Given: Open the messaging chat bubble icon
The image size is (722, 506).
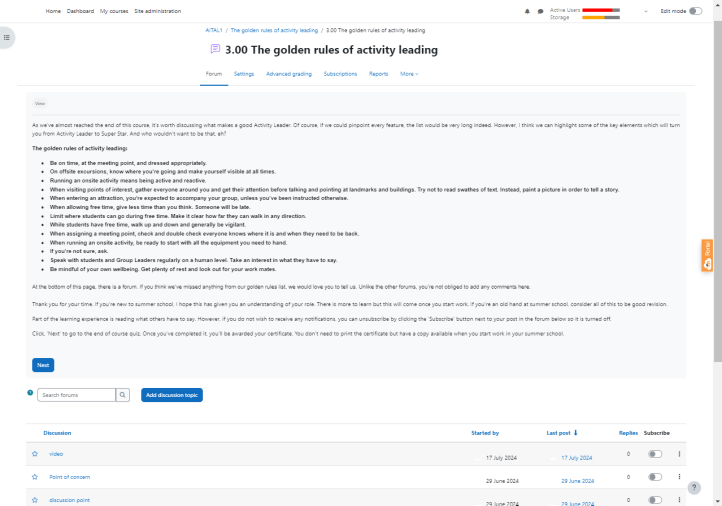Looking at the screenshot, I should (541, 11).
